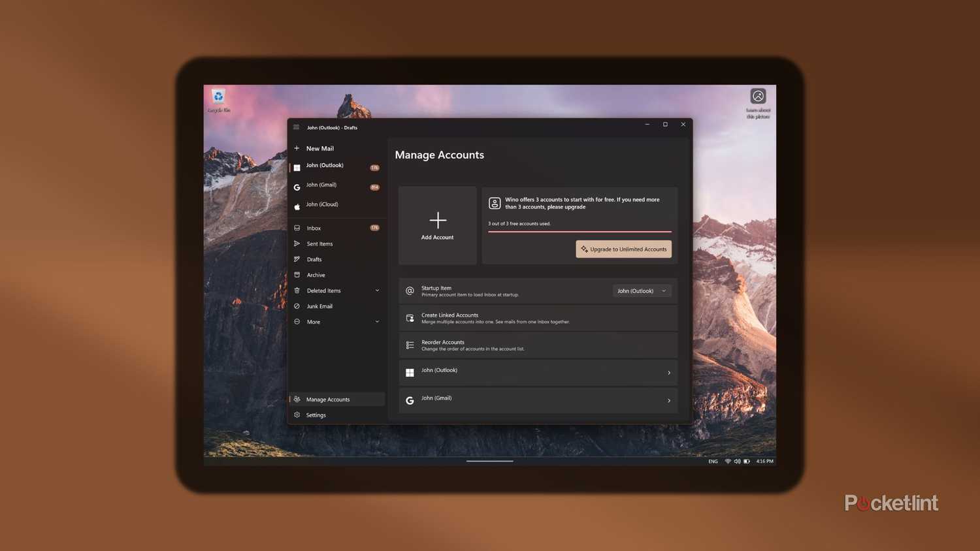Click the 'John (Outlook) - Drafts' window title
Screen dimensions: 980x551
click(x=332, y=127)
